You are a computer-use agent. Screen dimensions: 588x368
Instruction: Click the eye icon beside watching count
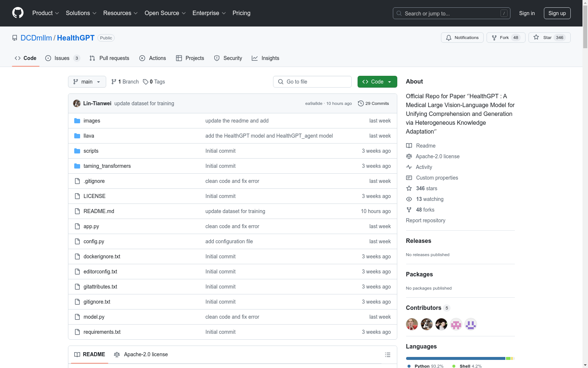click(409, 199)
